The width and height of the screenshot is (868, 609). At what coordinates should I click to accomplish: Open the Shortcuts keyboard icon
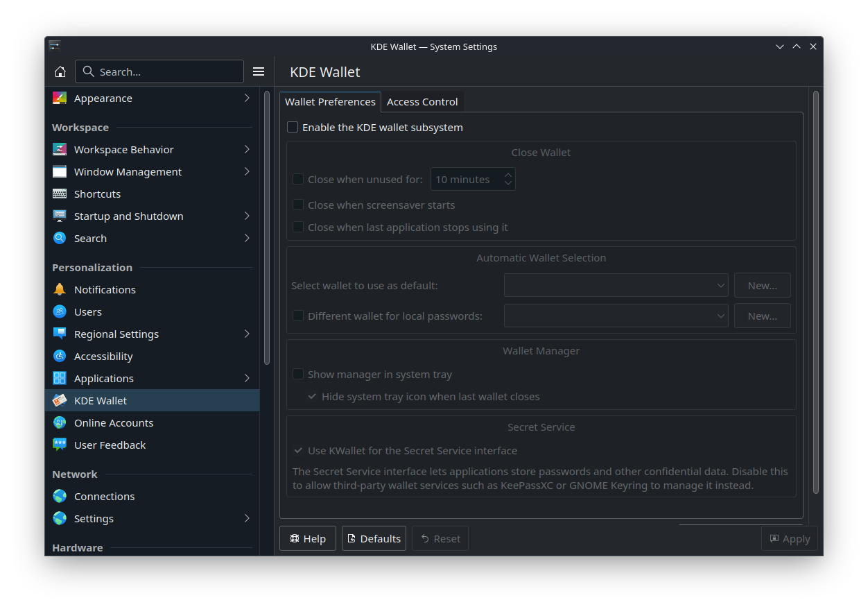(60, 194)
